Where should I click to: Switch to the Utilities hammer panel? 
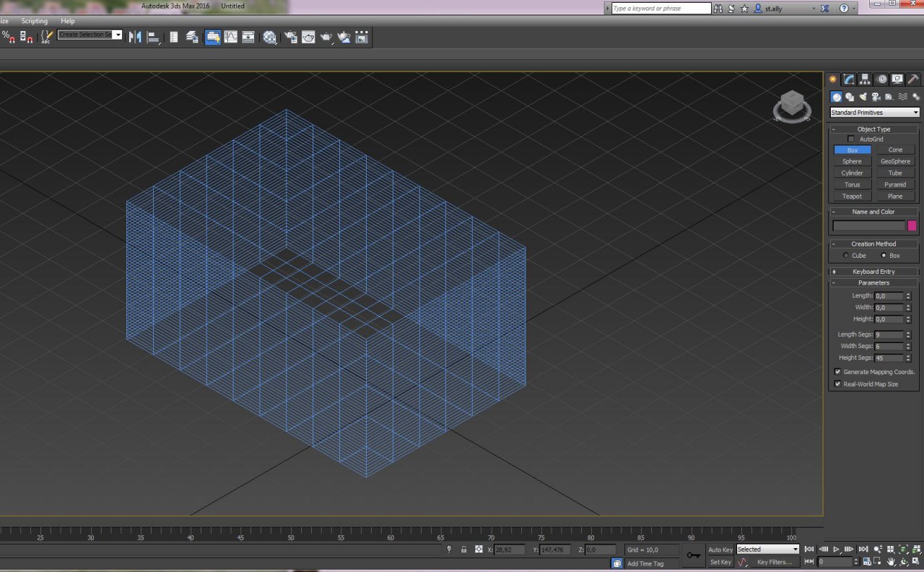913,79
